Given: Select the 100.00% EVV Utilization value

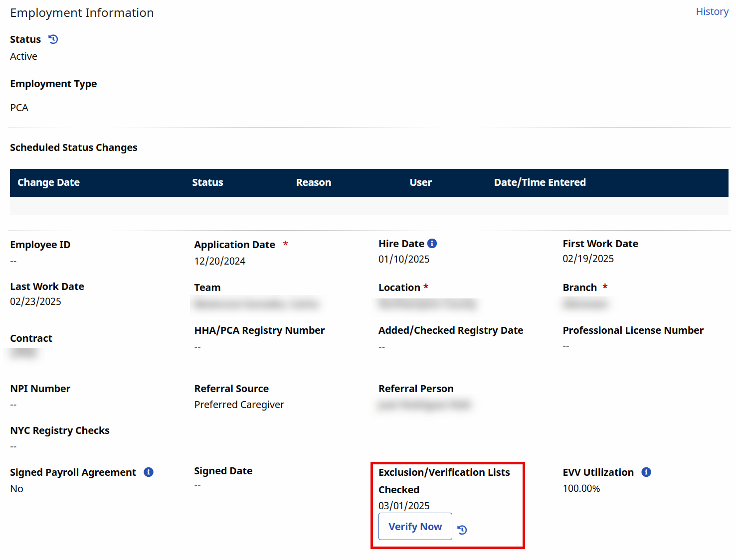Looking at the screenshot, I should [581, 488].
